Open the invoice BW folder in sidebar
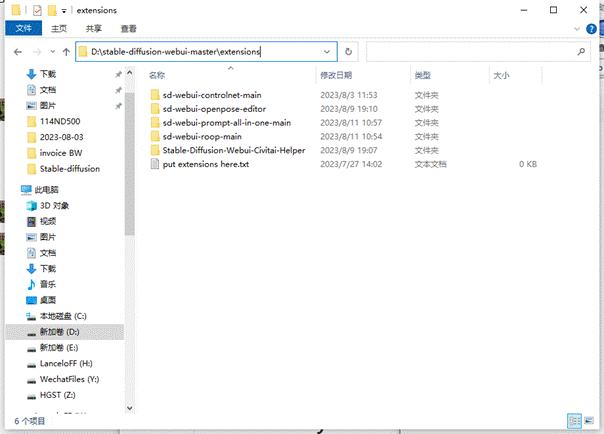 coord(61,153)
